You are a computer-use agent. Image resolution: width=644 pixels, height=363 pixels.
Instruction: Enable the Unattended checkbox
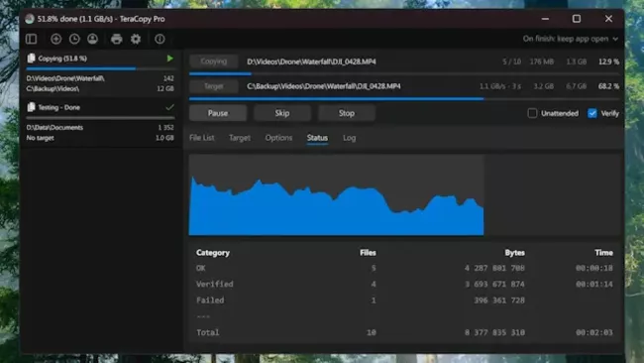(x=532, y=113)
